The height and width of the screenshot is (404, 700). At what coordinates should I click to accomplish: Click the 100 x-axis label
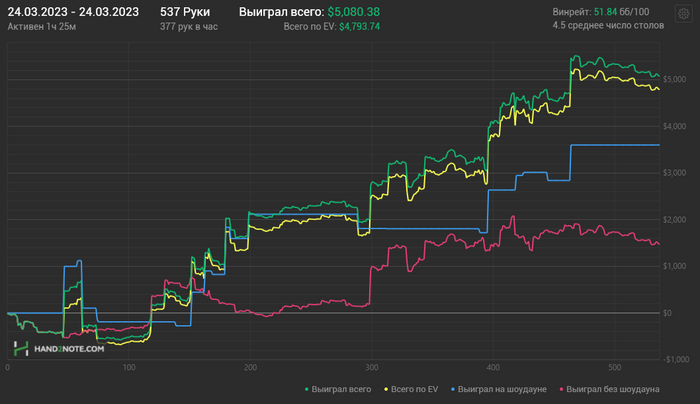[x=129, y=367]
